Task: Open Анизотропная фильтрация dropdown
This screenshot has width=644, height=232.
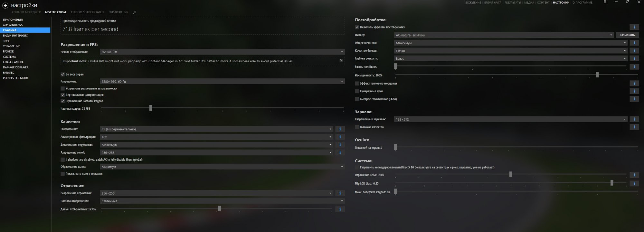Action: pos(216,137)
